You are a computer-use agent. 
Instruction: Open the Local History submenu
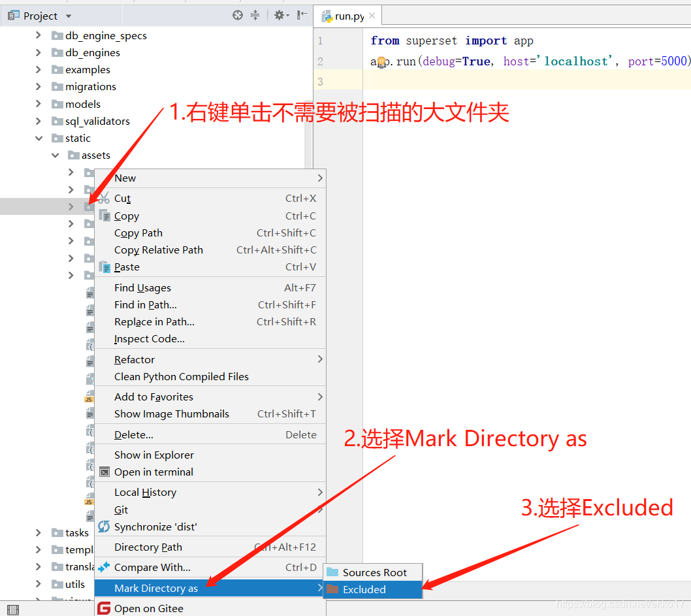tap(211, 492)
